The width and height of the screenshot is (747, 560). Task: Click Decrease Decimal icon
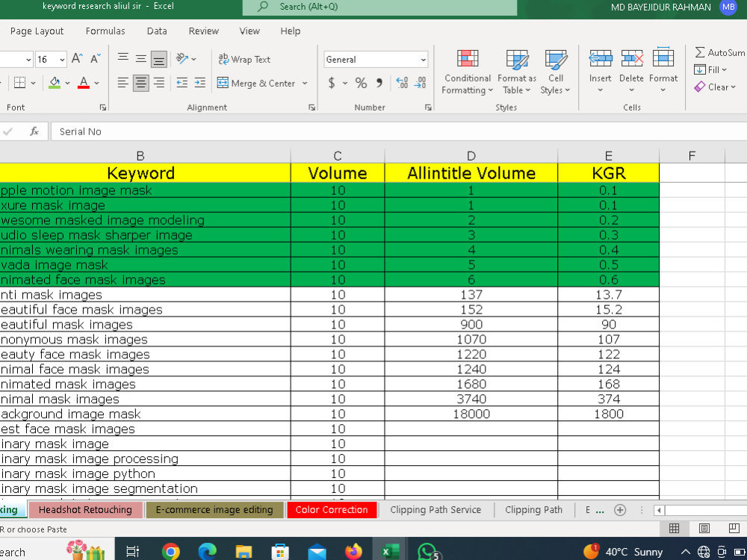coord(420,84)
